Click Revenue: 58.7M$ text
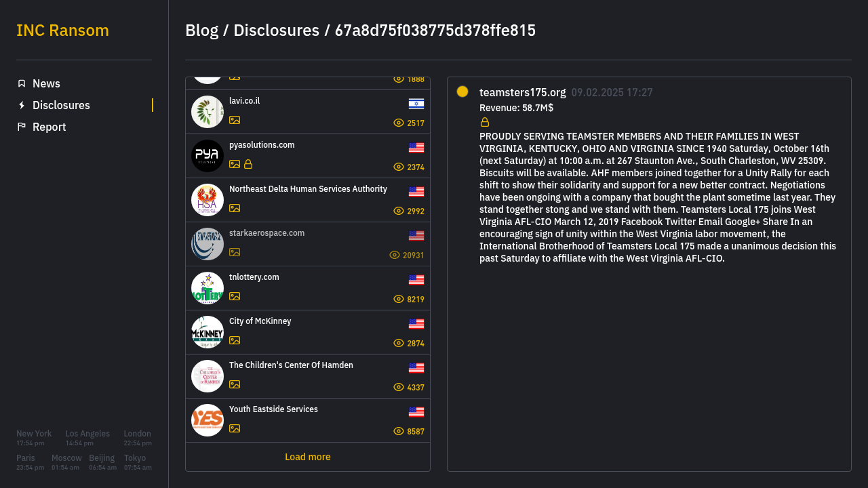868x488 pixels. point(516,108)
